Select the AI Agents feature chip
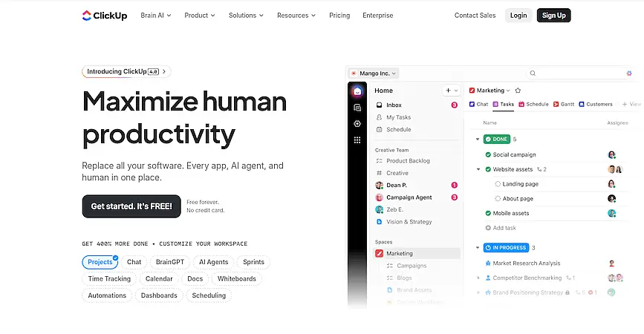 click(x=214, y=262)
